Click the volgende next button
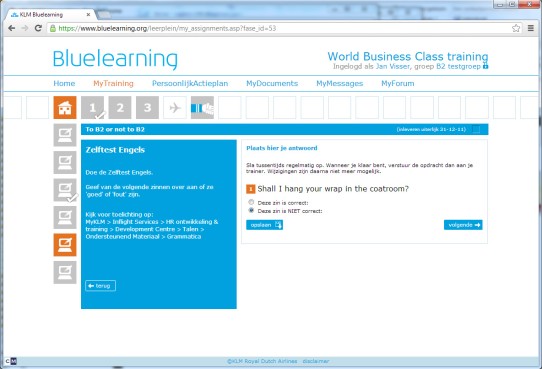The height and width of the screenshot is (369, 542). 463,225
